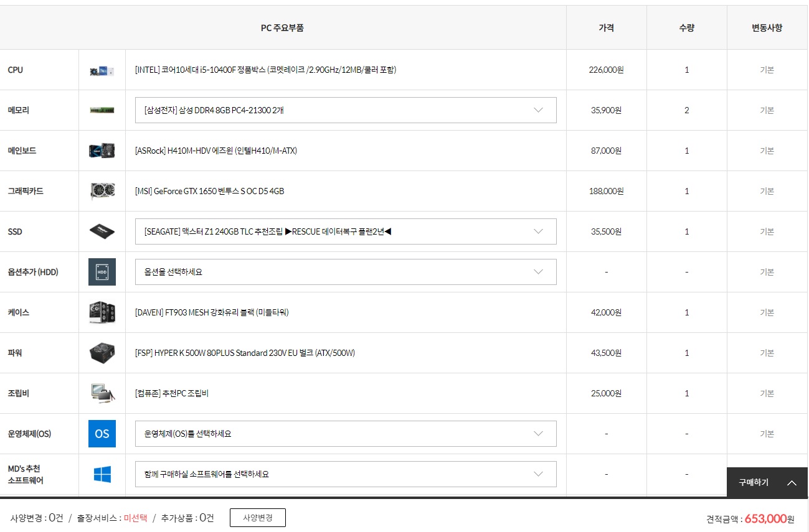Click the 수량 column header
This screenshot has height=532, width=809.
pos(687,28)
